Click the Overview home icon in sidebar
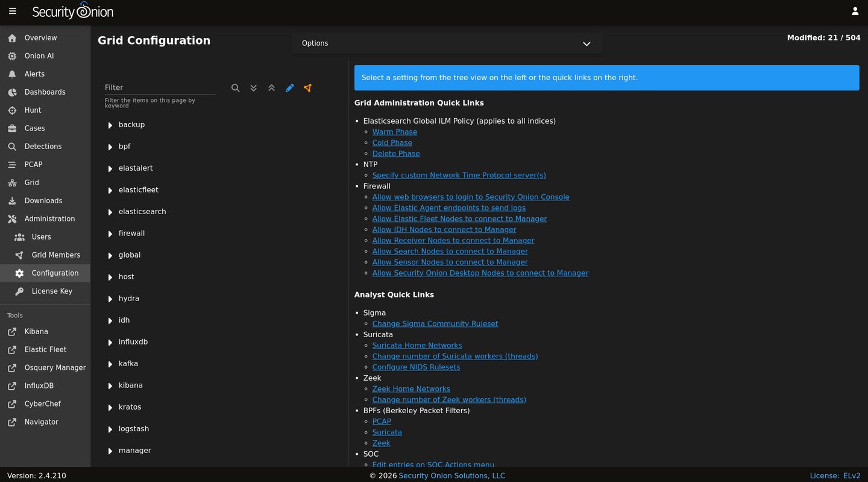Viewport: 868px width, 482px height. point(12,38)
